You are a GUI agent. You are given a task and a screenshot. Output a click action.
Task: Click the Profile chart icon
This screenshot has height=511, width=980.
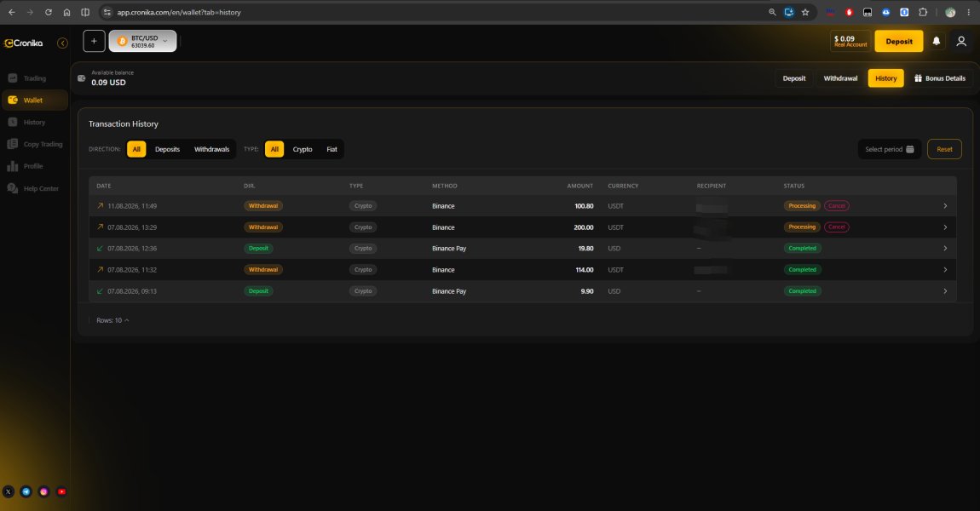pyautogui.click(x=13, y=166)
